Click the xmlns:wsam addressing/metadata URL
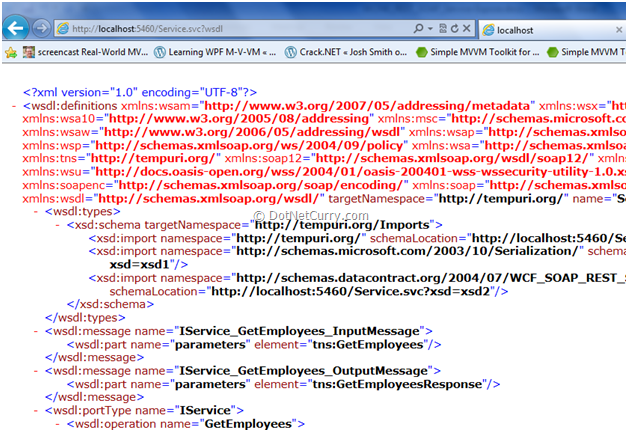Image resolution: width=628 pixels, height=432 pixels. pos(367,106)
